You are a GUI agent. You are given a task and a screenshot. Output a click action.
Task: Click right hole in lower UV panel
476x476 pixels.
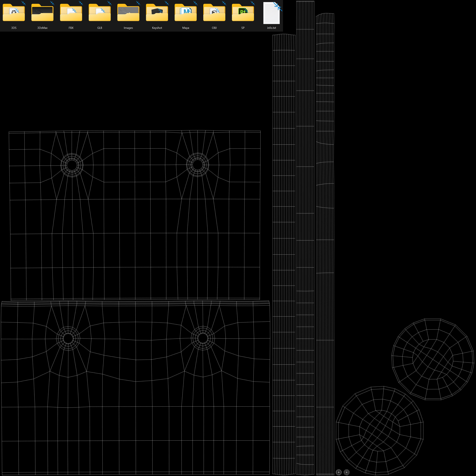(x=203, y=338)
